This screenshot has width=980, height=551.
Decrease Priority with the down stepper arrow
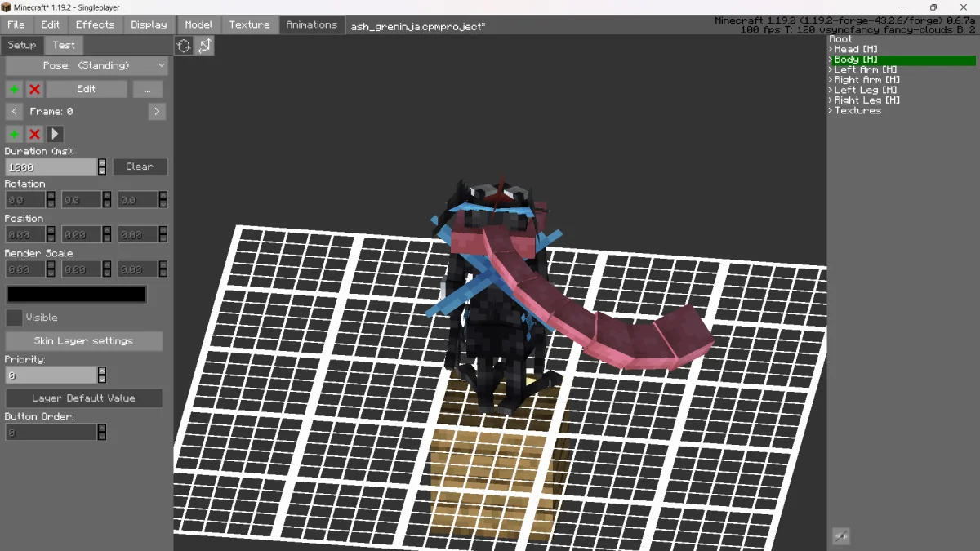pyautogui.click(x=102, y=380)
